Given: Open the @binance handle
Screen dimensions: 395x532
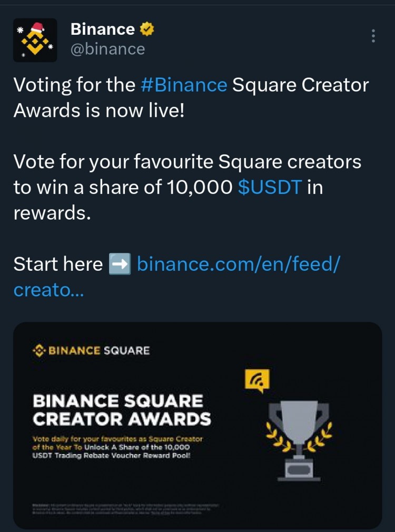Looking at the screenshot, I should 107,49.
